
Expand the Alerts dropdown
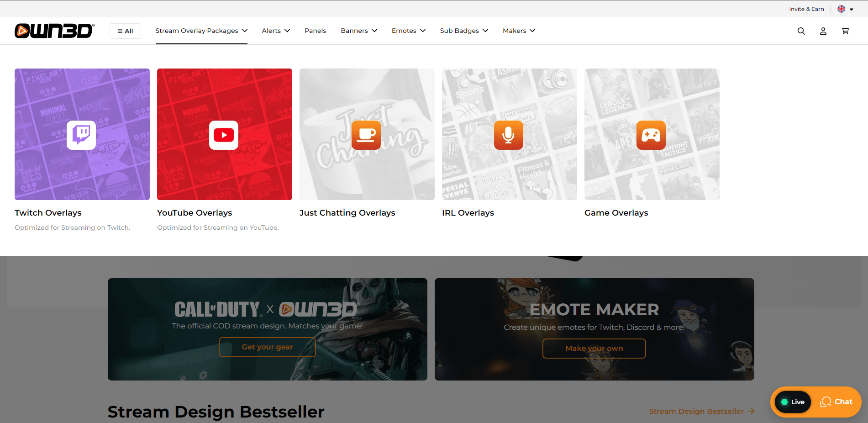[x=275, y=31]
